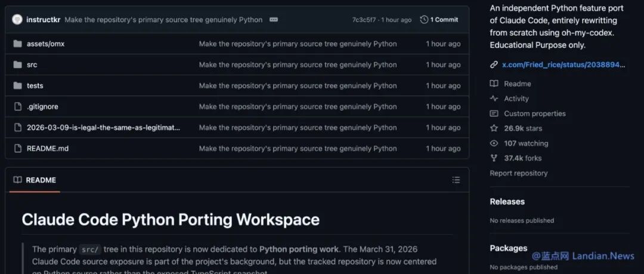
Task: Open commit message in the assets/omx row
Action: (x=298, y=44)
